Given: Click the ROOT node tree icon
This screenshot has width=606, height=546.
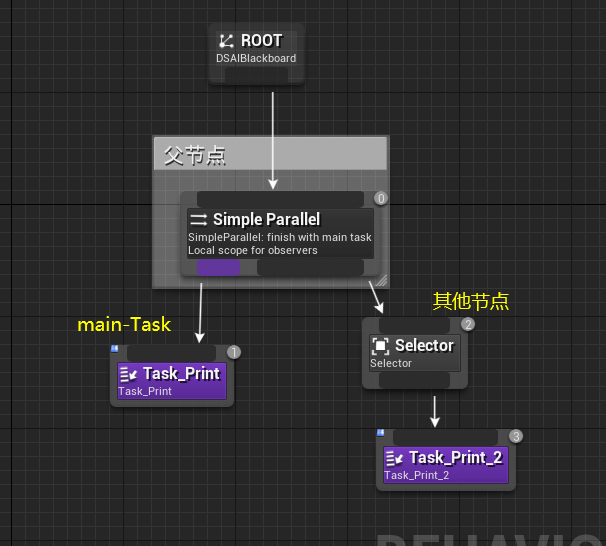Looking at the screenshot, I should pos(226,41).
